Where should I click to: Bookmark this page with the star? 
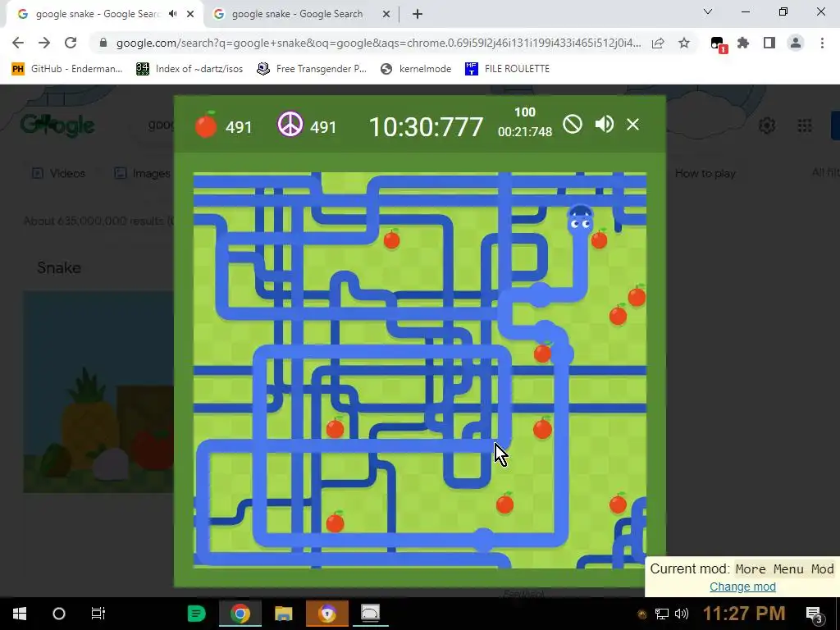click(684, 43)
